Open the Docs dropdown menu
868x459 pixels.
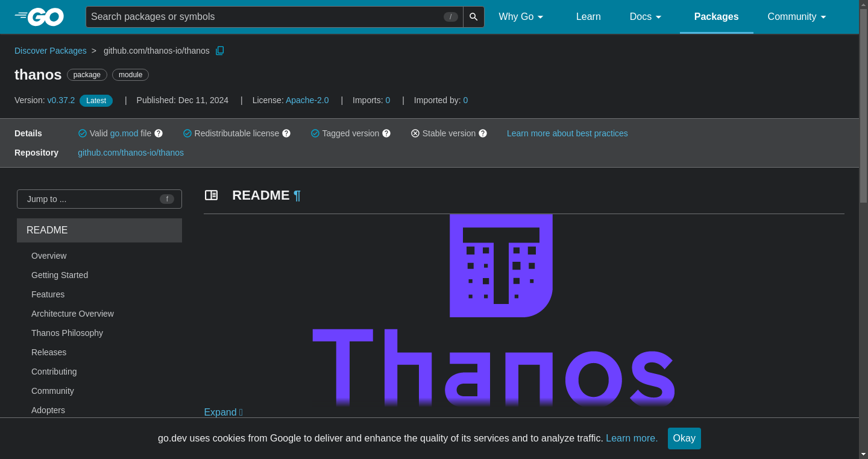pos(646,17)
